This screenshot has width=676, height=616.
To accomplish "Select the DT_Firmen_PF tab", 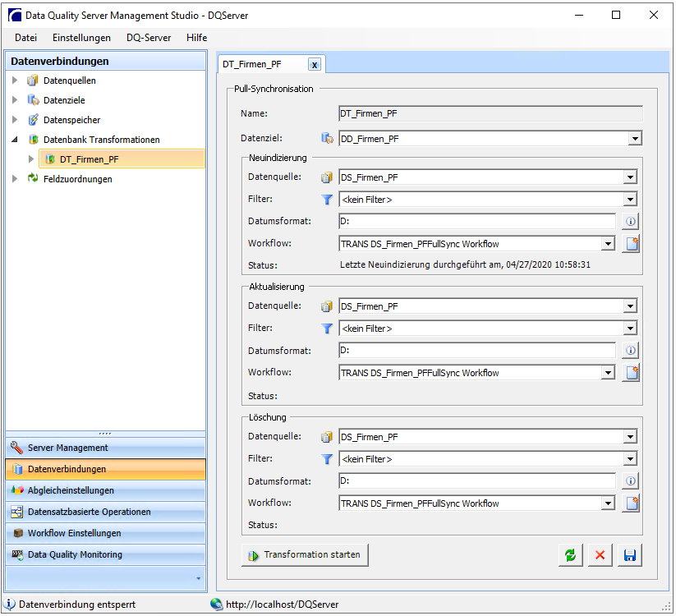I will tap(252, 64).
